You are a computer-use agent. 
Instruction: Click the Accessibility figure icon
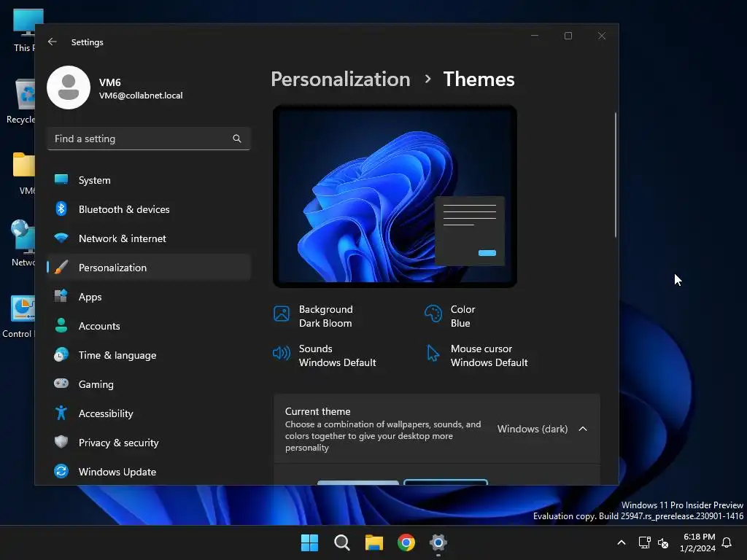coord(61,413)
